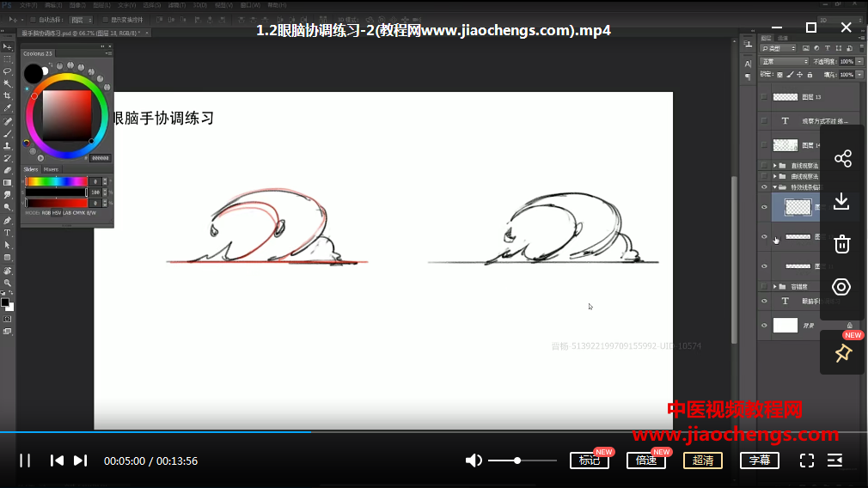This screenshot has height=488, width=868.
Task: Expand the 直线观察法 layer group
Action: click(x=775, y=166)
